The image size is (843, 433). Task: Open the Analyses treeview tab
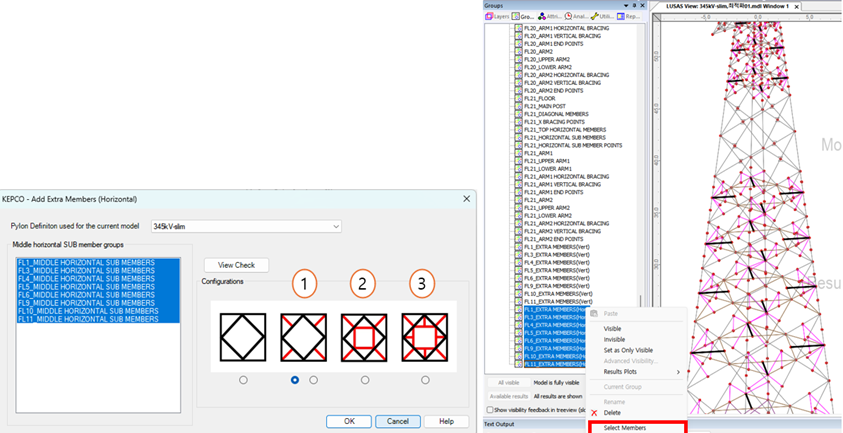click(x=576, y=16)
